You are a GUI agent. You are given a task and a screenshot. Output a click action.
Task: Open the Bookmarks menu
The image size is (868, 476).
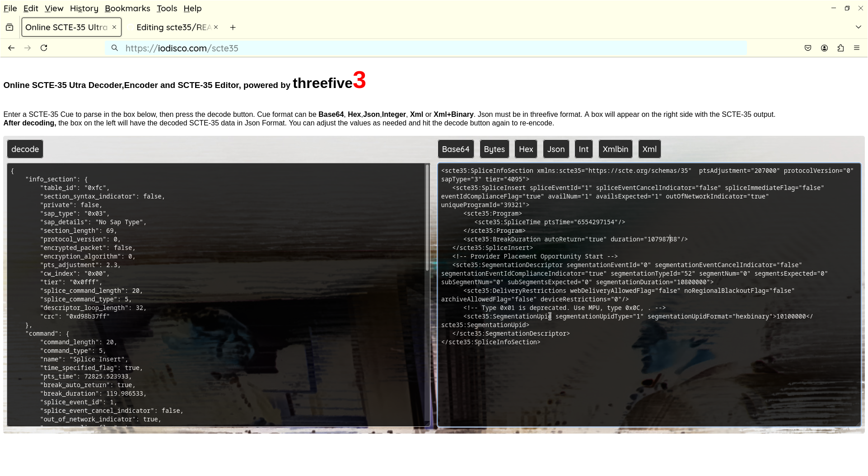(127, 9)
